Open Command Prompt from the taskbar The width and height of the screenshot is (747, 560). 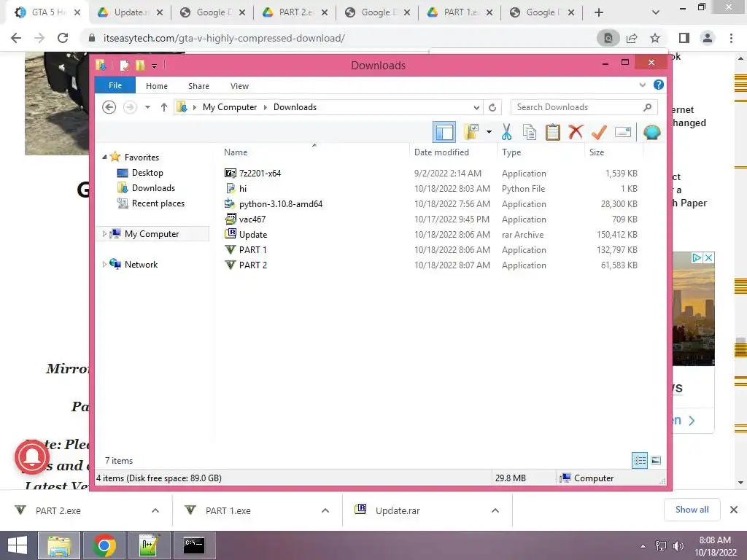point(194,545)
